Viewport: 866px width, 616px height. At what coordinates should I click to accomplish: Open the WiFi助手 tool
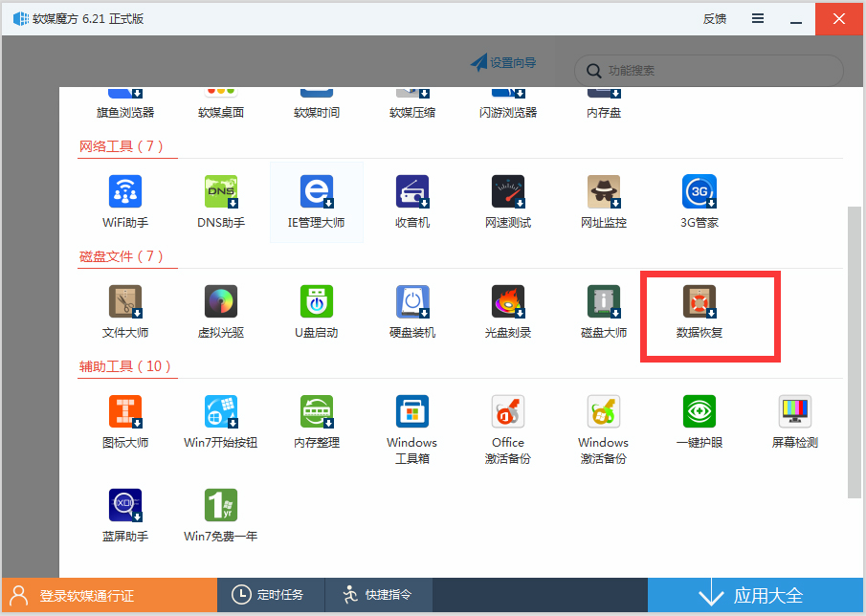[x=125, y=192]
